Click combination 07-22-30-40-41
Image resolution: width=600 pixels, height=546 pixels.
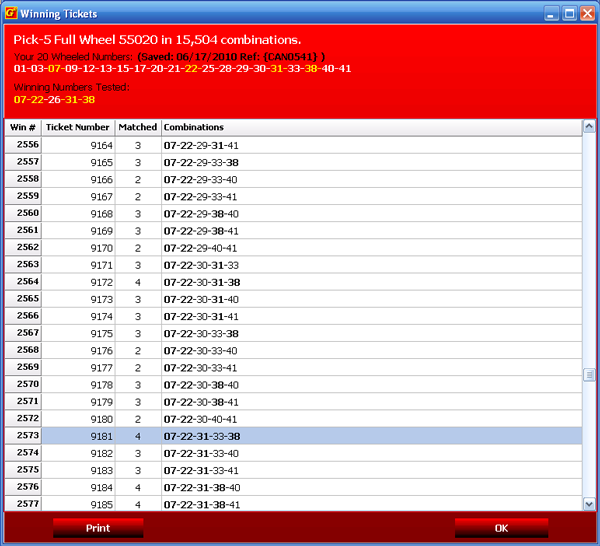[x=201, y=419]
